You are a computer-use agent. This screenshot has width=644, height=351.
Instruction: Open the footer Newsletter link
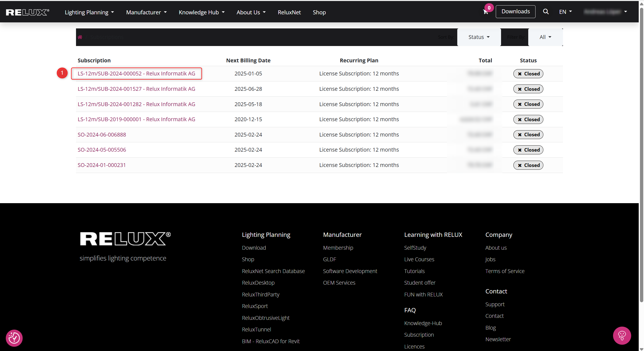(x=498, y=339)
